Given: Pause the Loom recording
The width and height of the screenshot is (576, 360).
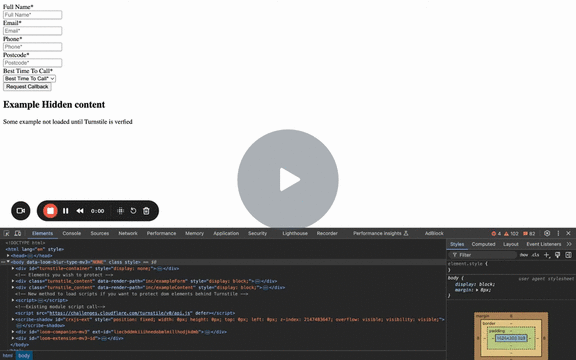Looking at the screenshot, I should tap(65, 211).
